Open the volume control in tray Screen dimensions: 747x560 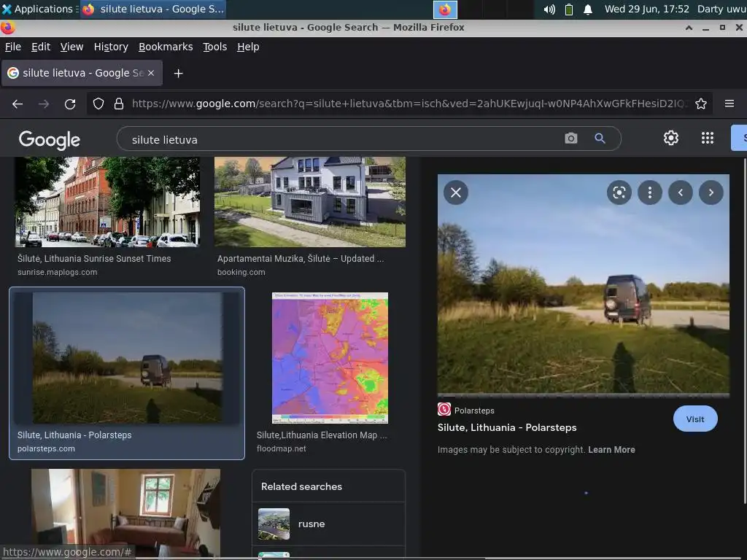(x=549, y=9)
